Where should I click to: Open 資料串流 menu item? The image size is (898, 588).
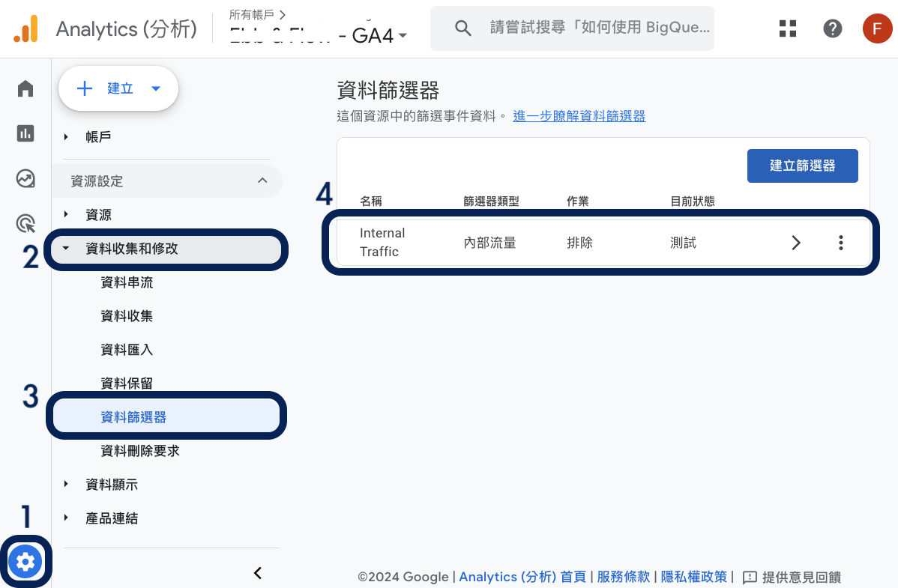point(127,282)
